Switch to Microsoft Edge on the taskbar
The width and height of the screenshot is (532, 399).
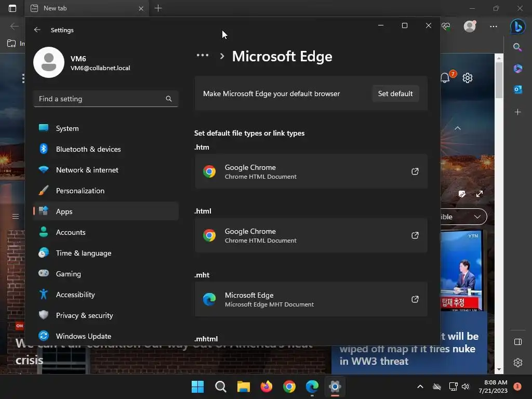coord(312,387)
